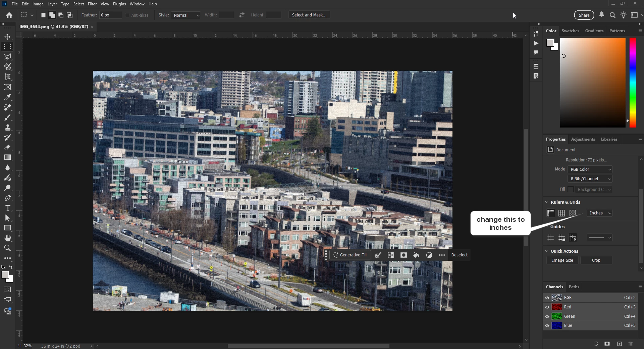Toggle the transparency grid button
Image resolution: width=644 pixels, height=349 pixels.
click(x=573, y=213)
